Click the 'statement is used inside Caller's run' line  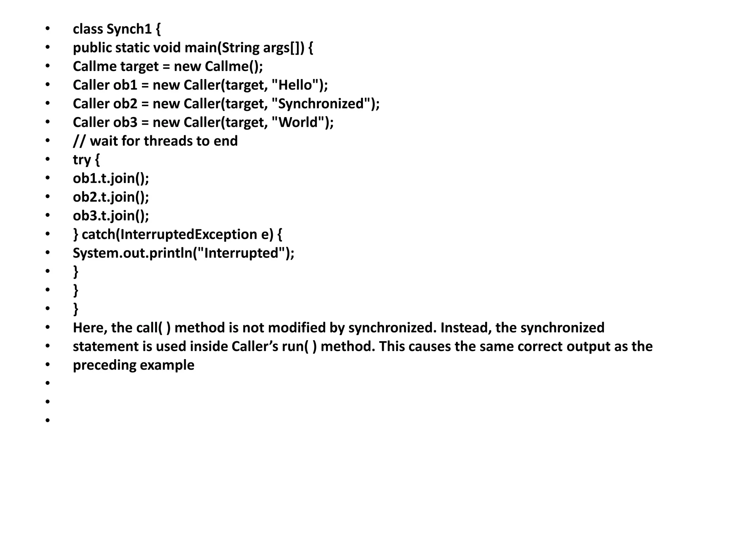pos(363,346)
